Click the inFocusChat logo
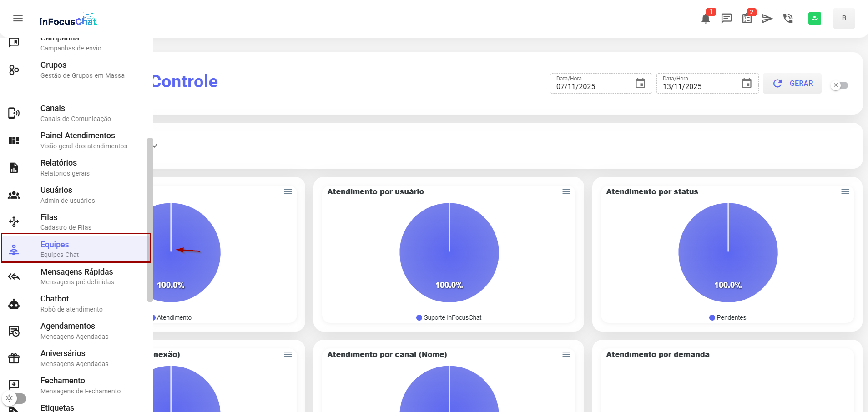The image size is (868, 412). click(x=68, y=19)
